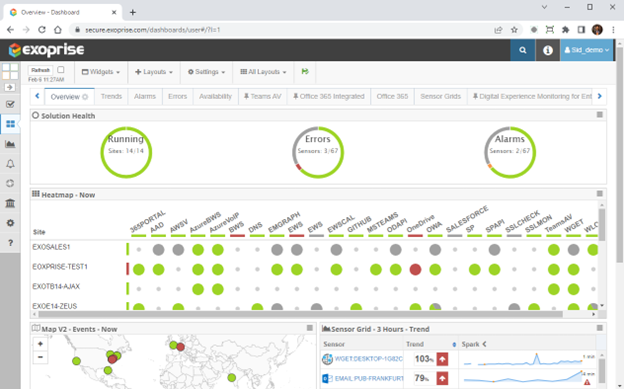Screen dimensions: 624x389
Task: Open Sensor Grid widget menu icon
Action: 600,328
